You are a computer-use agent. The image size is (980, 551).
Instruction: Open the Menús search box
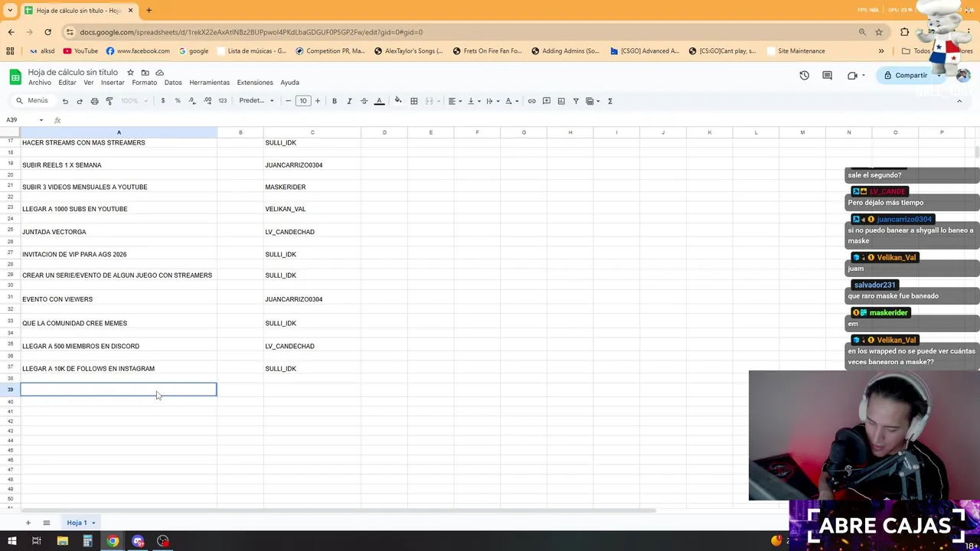tap(32, 101)
